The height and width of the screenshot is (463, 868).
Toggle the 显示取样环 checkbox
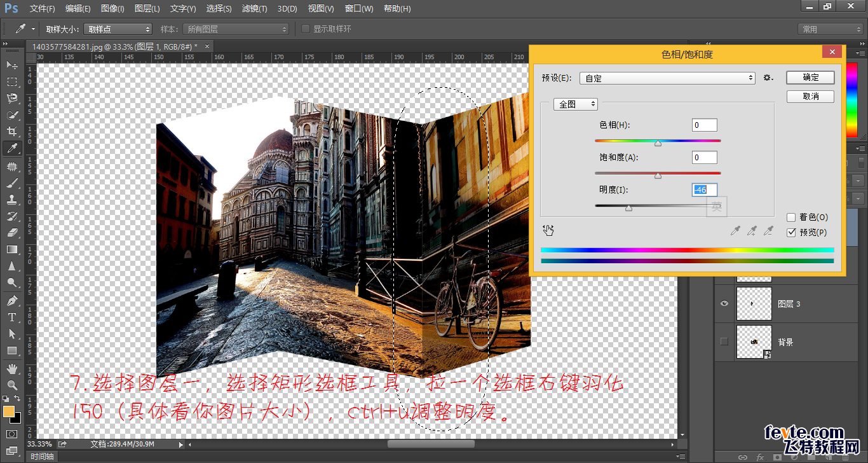coord(306,29)
